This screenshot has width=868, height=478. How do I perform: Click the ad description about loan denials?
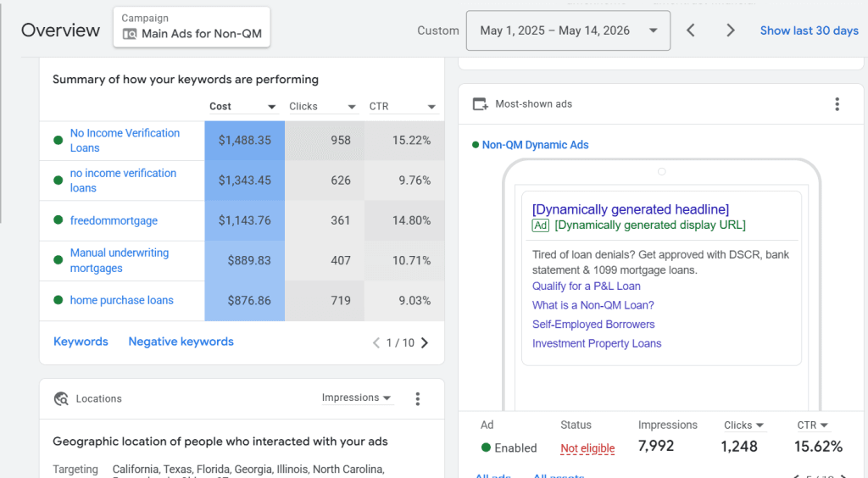tap(660, 262)
